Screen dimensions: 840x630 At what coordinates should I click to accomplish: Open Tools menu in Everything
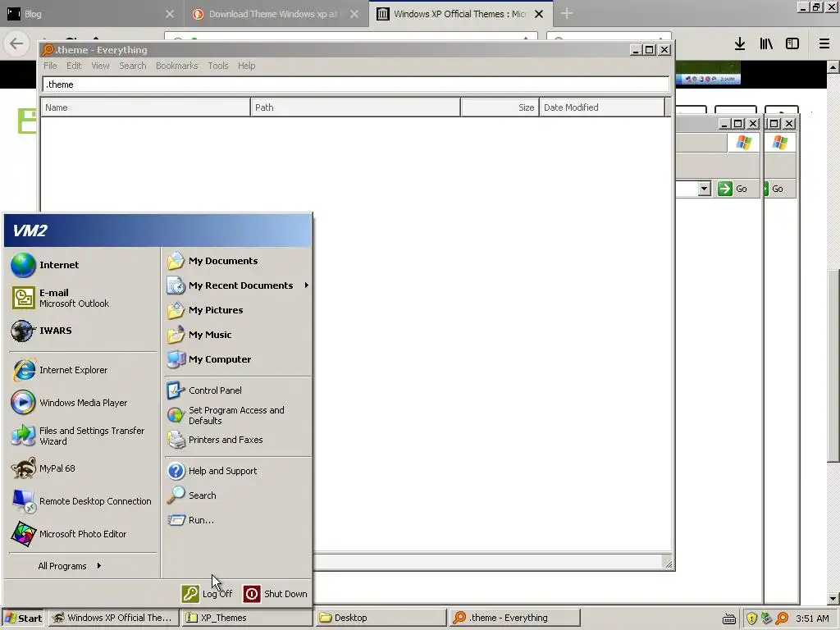point(218,66)
